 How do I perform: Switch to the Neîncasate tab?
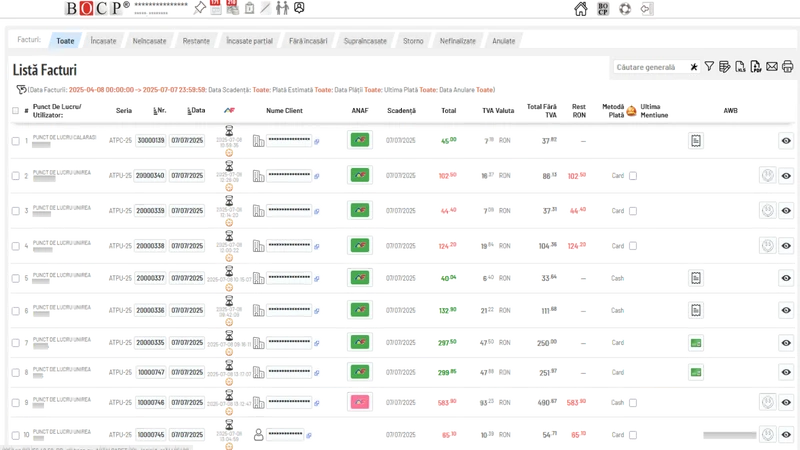[x=149, y=41]
